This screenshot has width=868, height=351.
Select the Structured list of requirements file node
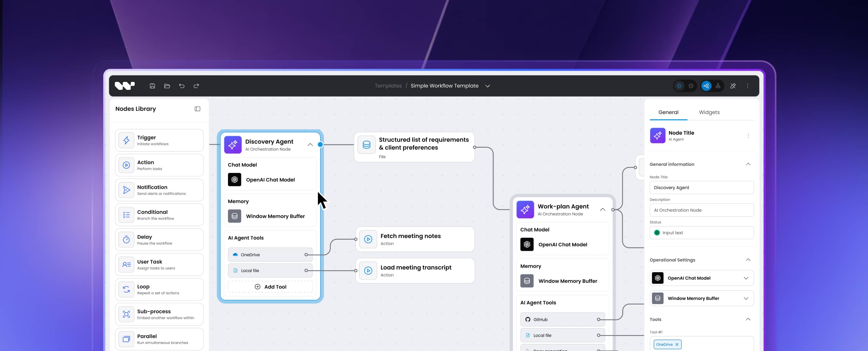click(x=414, y=147)
